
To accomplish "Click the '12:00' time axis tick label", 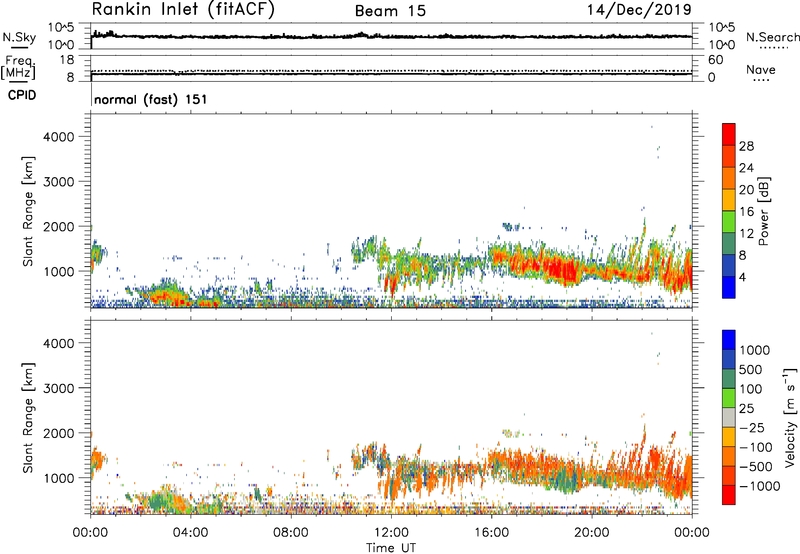I will (x=391, y=533).
